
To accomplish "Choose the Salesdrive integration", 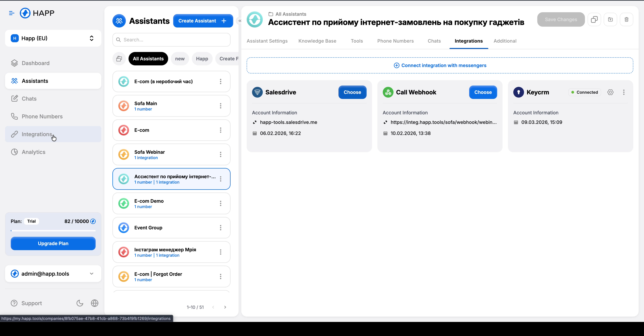I will point(352,92).
